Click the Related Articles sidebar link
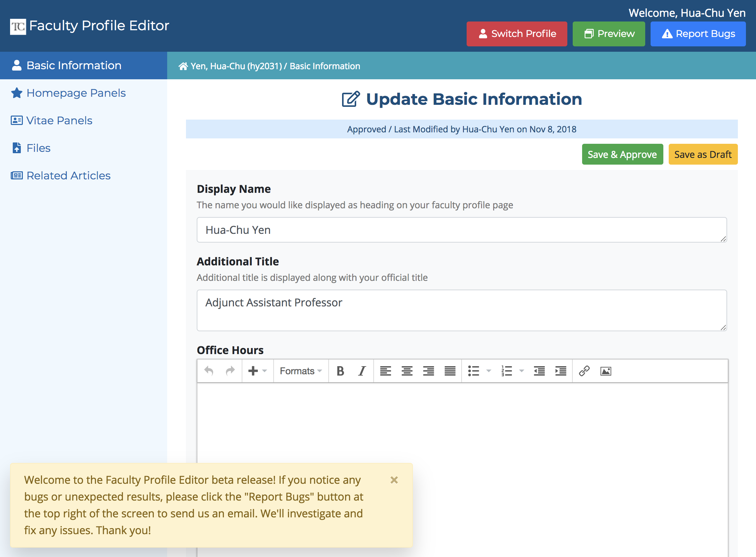The height and width of the screenshot is (557, 756). coord(68,174)
